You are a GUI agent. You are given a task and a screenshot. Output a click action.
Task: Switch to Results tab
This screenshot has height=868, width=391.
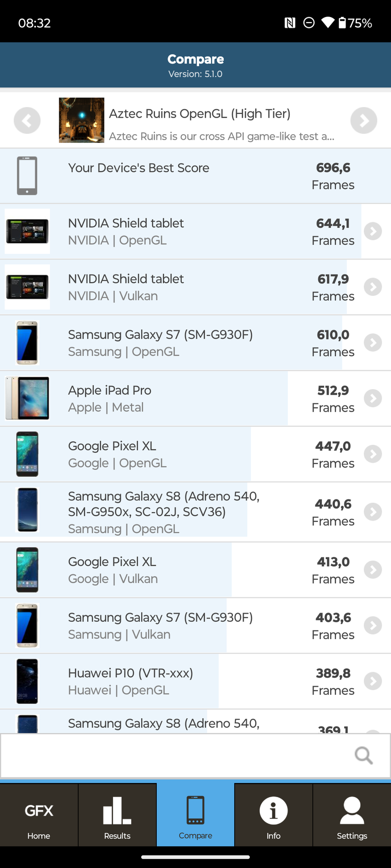[117, 815]
